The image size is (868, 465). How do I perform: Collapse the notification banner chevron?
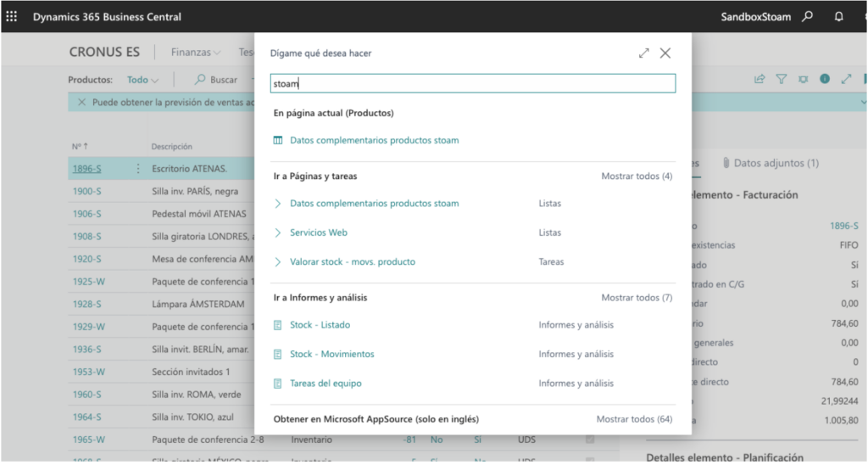[863, 103]
